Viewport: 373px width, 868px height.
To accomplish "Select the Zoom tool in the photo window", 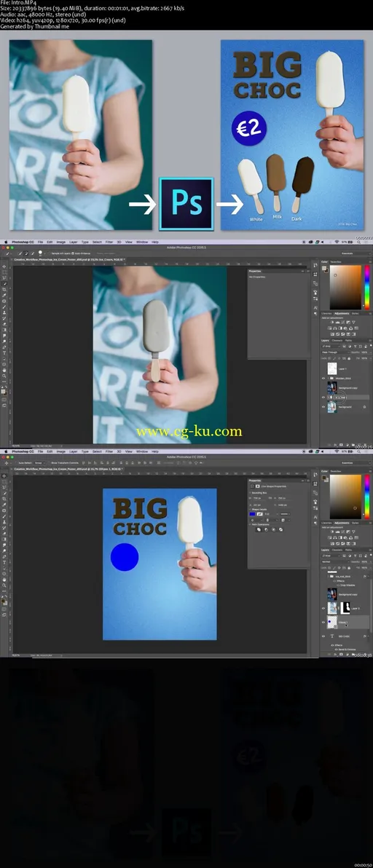I will (x=4, y=376).
